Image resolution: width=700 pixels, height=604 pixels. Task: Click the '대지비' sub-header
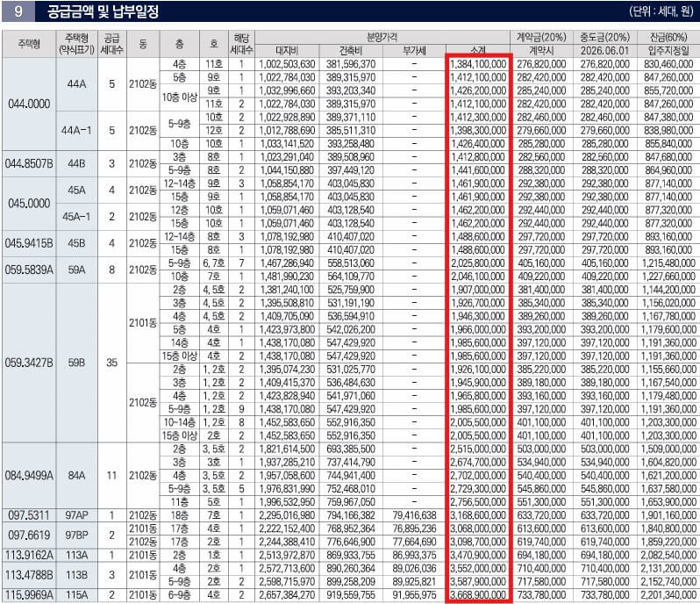pos(287,51)
